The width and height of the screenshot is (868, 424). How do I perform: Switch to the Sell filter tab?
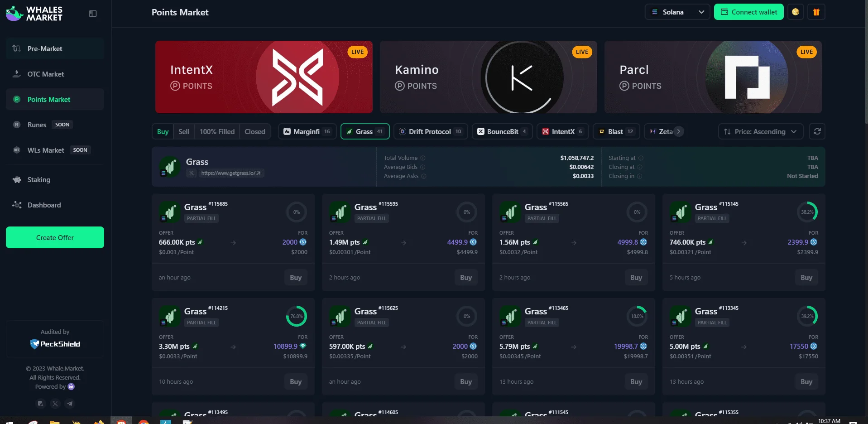[184, 131]
